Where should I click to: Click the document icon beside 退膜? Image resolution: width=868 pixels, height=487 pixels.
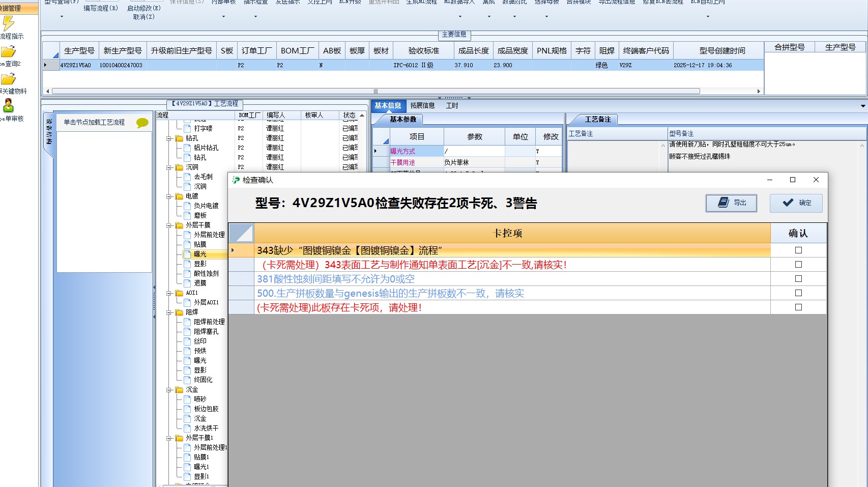pyautogui.click(x=187, y=283)
